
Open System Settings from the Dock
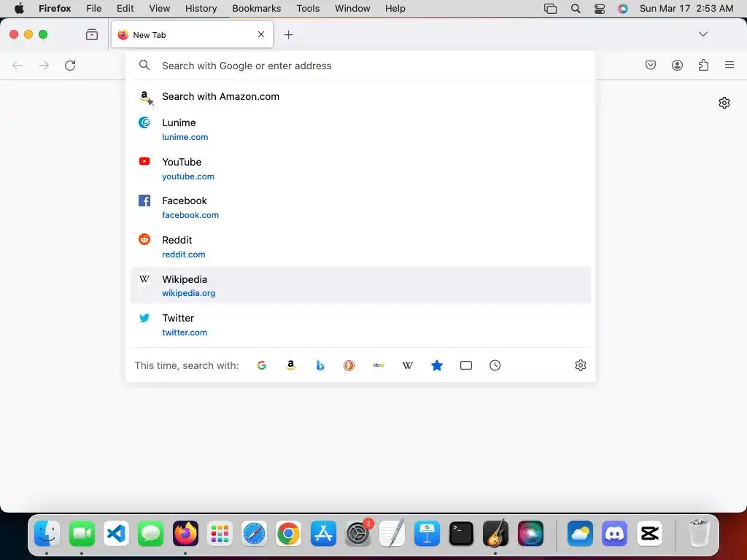tap(357, 533)
